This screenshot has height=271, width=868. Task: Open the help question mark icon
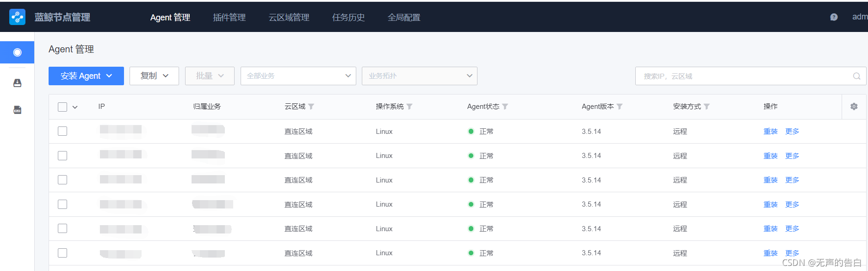pyautogui.click(x=834, y=17)
